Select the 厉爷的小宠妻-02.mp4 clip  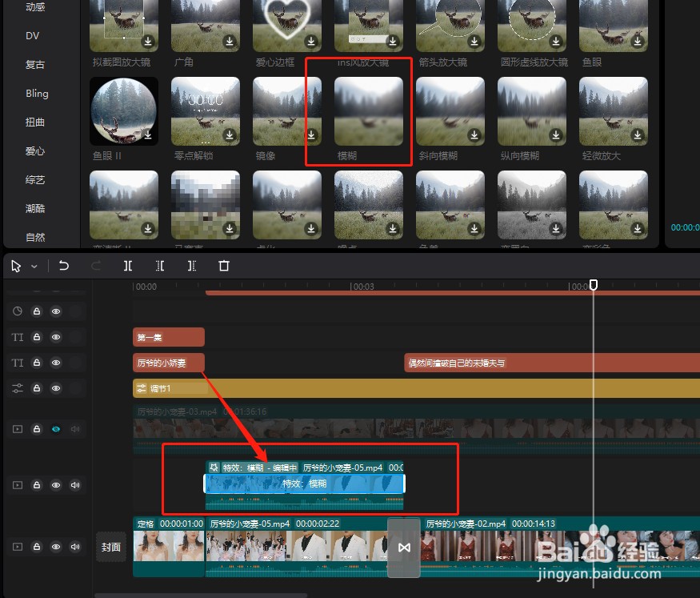coord(560,547)
